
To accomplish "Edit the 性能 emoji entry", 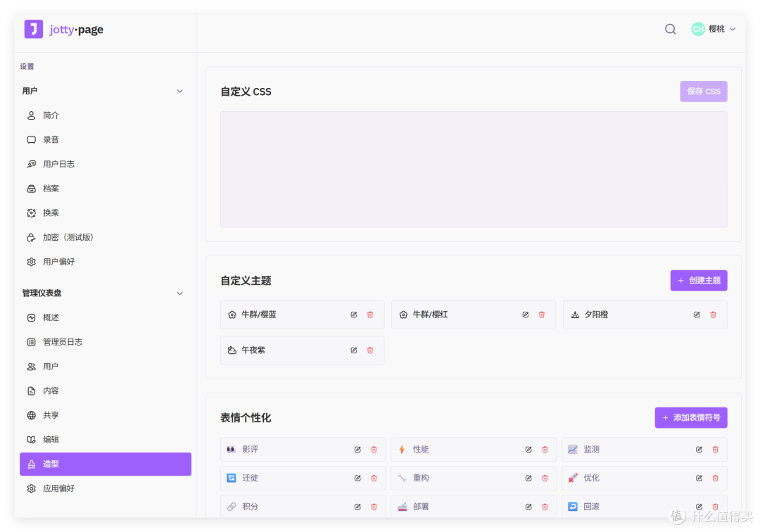I will tap(528, 450).
